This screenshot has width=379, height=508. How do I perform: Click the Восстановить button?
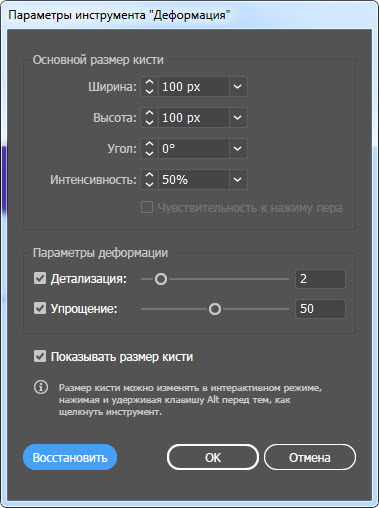point(70,457)
